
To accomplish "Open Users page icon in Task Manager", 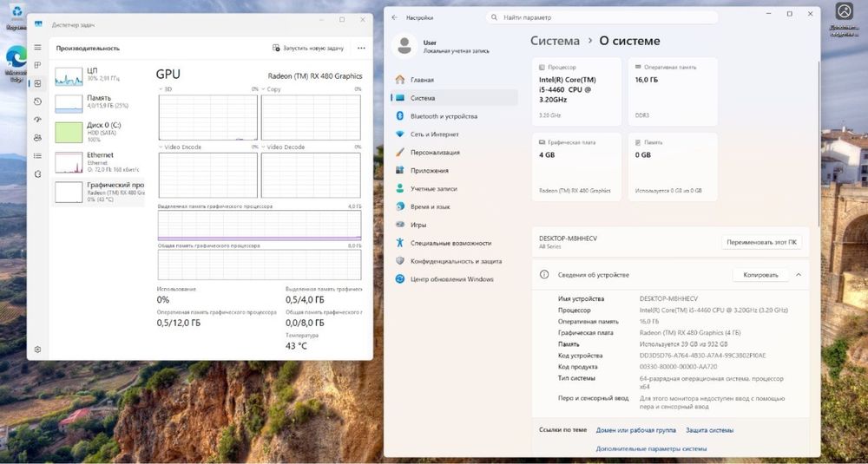I will (x=37, y=138).
